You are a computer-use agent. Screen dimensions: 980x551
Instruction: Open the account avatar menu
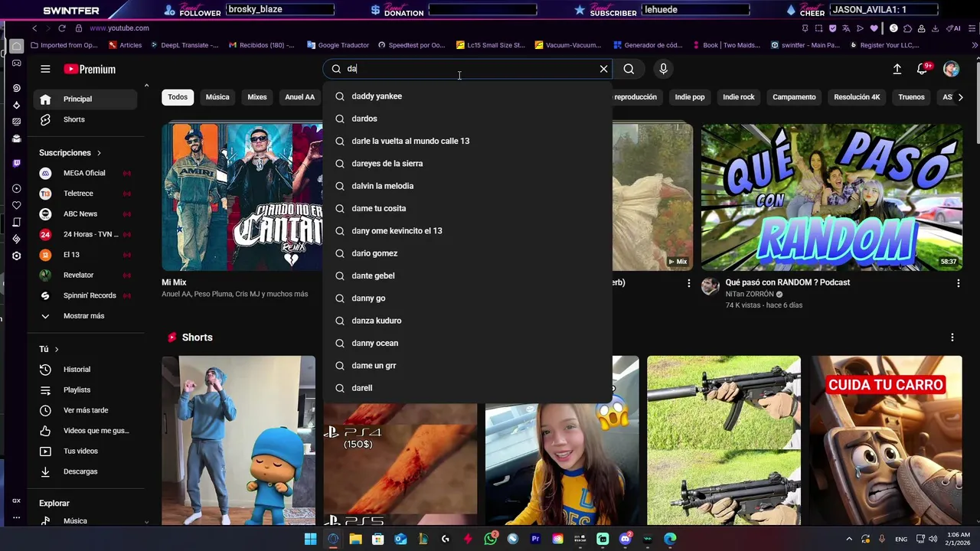(951, 69)
